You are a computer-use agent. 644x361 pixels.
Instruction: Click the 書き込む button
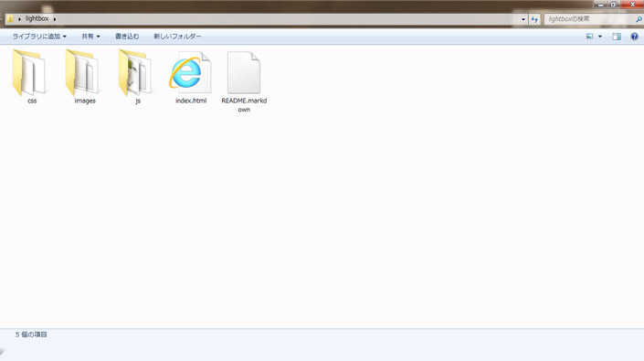pyautogui.click(x=127, y=37)
